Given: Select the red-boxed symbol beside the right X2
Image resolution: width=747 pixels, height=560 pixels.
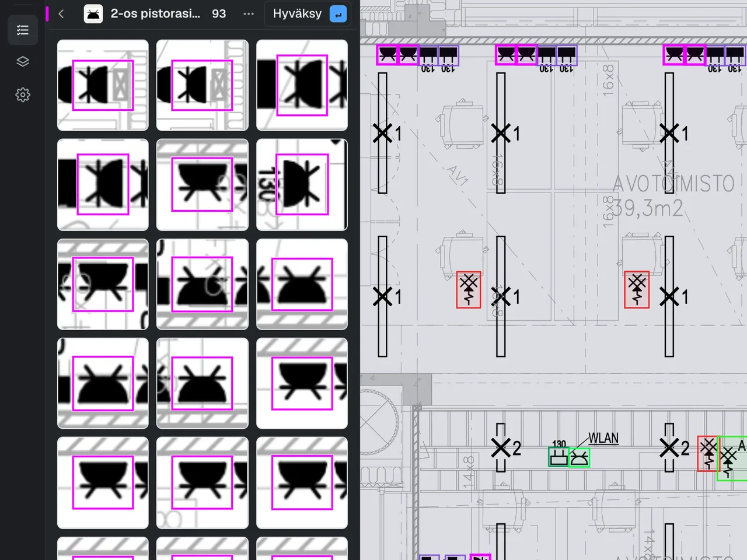Looking at the screenshot, I should (x=708, y=454).
